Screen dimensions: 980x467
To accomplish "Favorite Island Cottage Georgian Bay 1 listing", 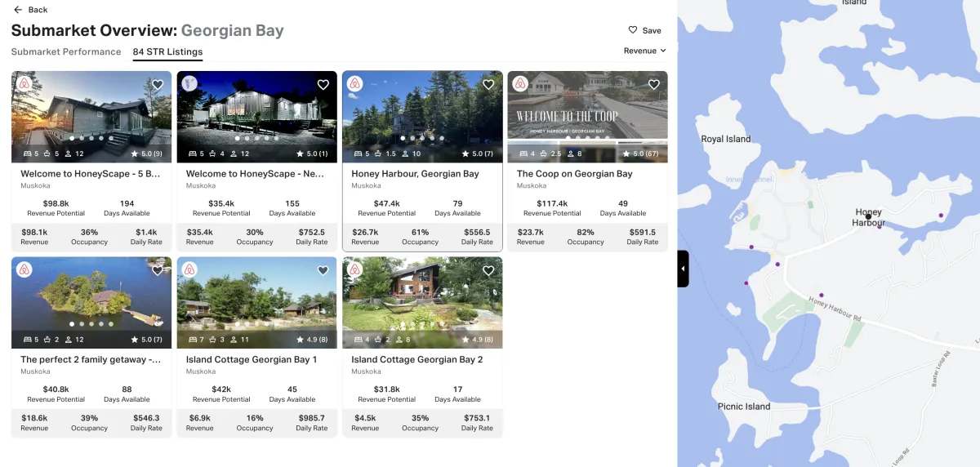I will pos(323,270).
